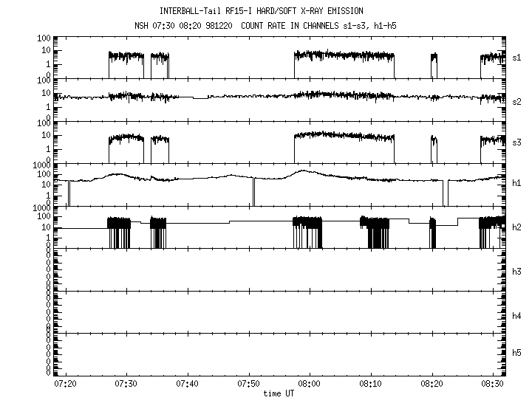Click the h1 channel label

coord(517,184)
